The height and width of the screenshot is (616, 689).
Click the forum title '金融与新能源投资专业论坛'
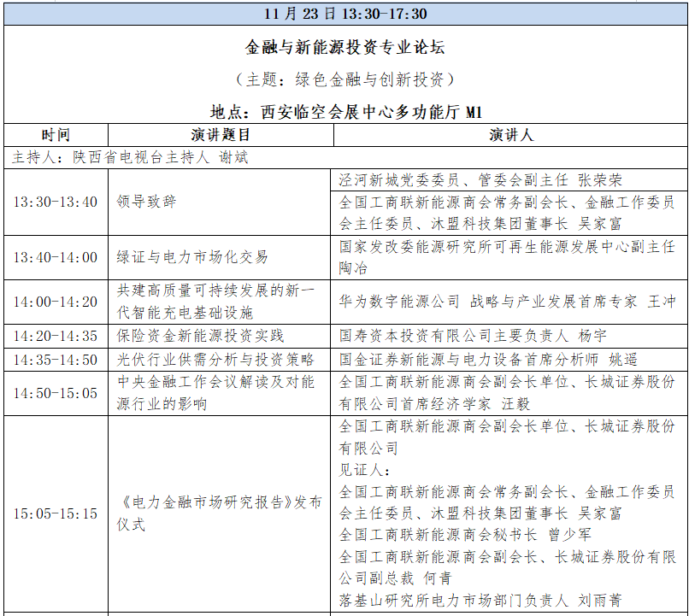click(345, 48)
